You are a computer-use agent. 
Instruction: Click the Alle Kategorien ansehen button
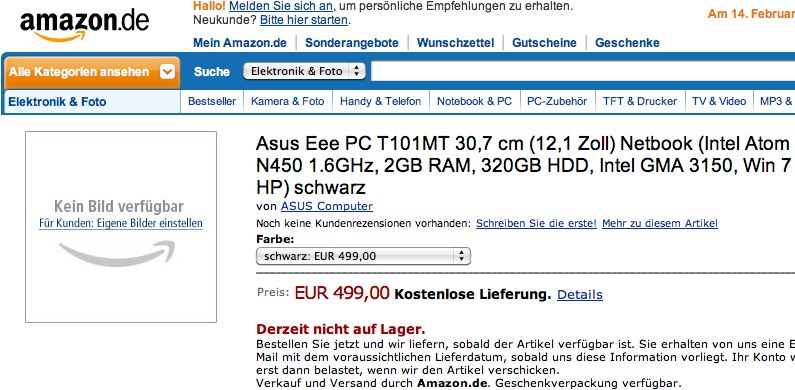coord(92,73)
